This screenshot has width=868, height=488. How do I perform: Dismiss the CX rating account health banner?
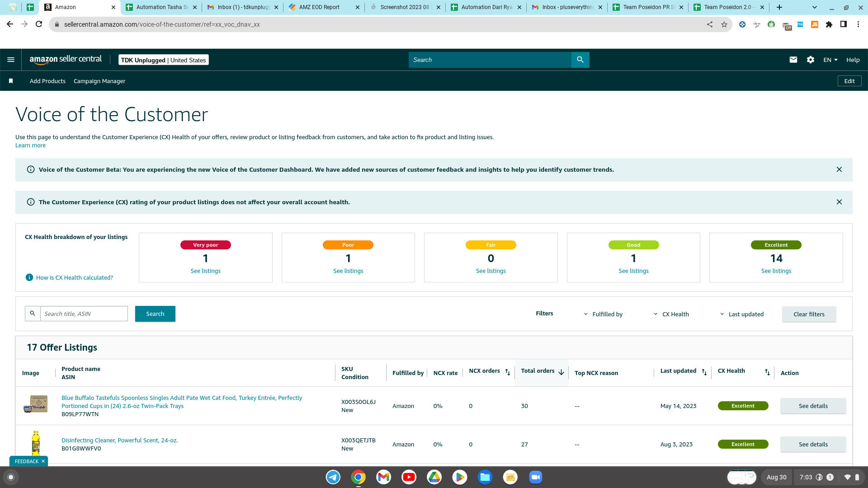[x=839, y=202]
